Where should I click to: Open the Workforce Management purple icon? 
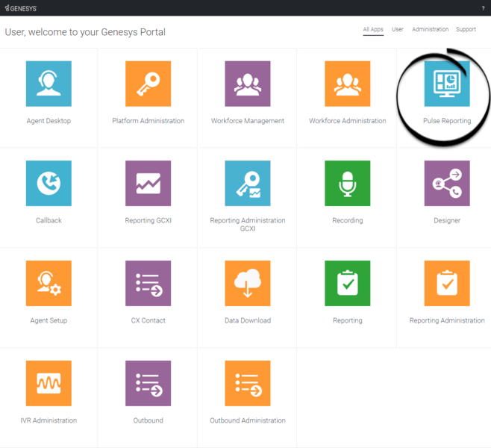[248, 84]
